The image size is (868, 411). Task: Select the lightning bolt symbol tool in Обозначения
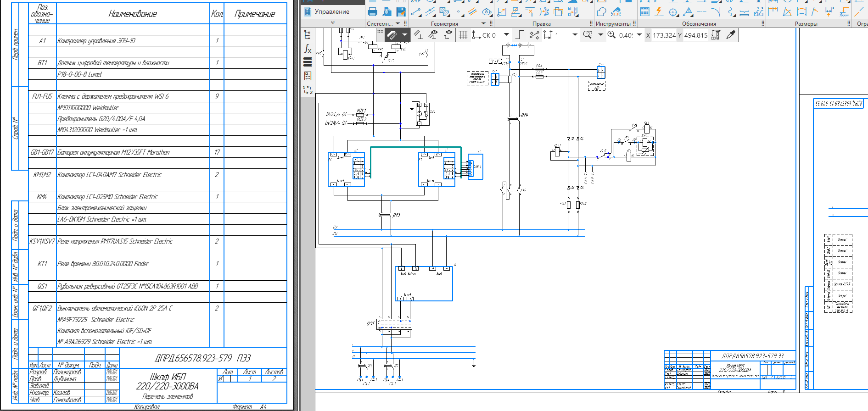659,12
